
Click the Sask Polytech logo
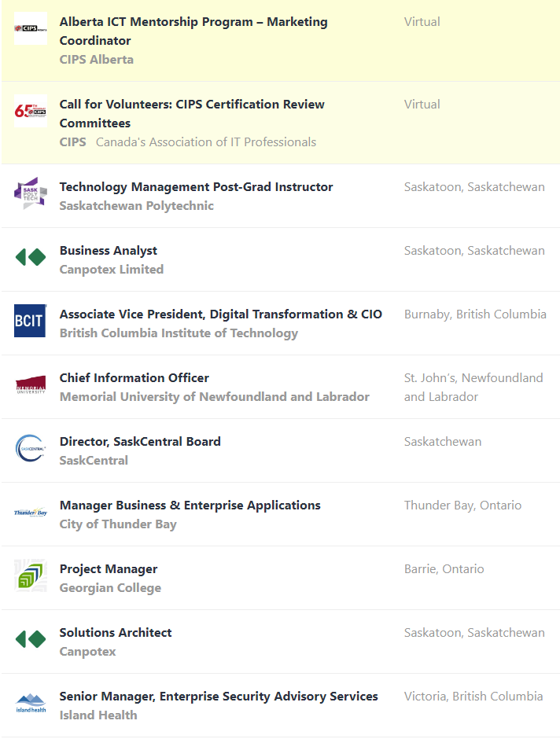[x=31, y=194]
